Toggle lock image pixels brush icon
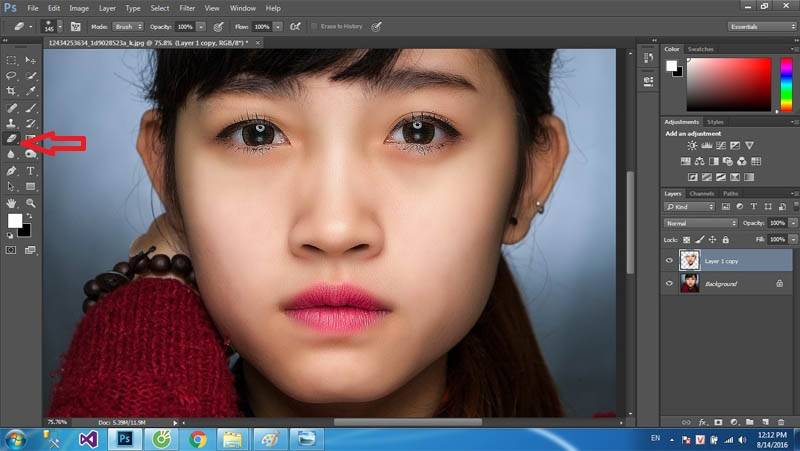The image size is (800, 451). click(700, 239)
